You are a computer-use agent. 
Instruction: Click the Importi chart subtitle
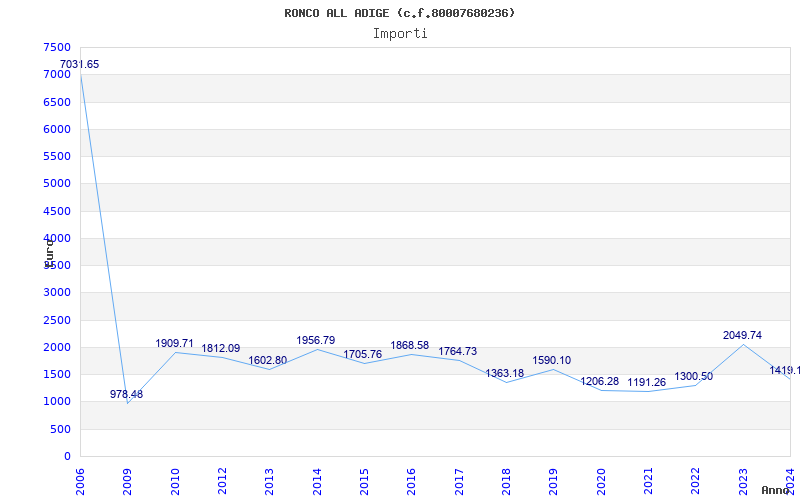(400, 34)
